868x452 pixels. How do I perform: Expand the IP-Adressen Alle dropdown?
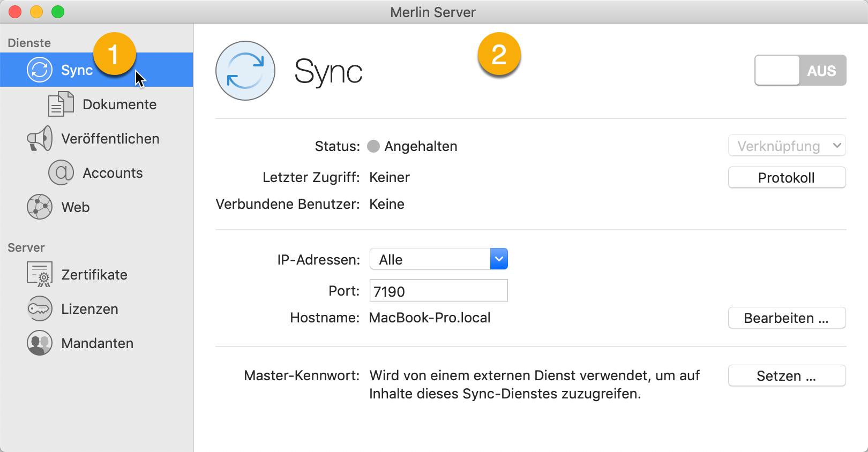[x=439, y=259]
